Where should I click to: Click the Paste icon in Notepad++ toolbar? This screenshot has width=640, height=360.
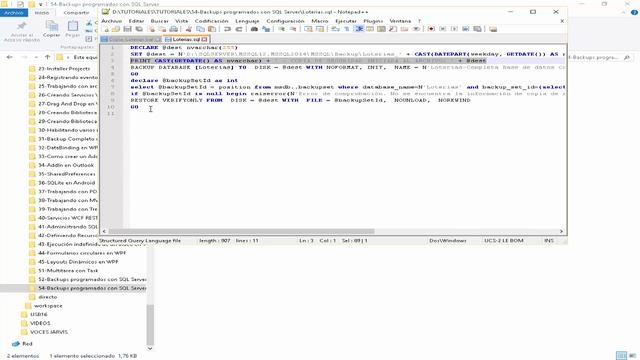pyautogui.click(x=212, y=29)
